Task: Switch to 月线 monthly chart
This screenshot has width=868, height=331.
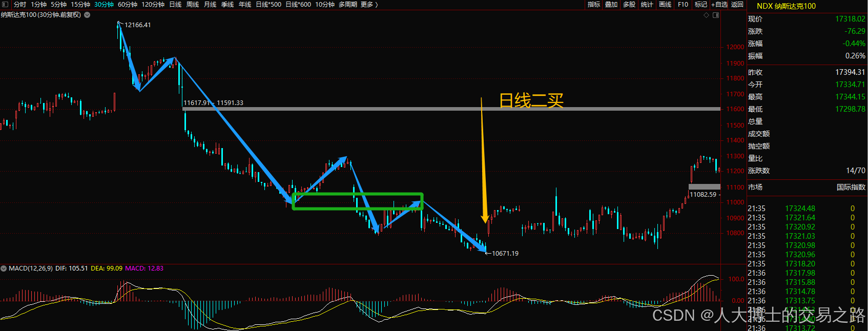Action: coord(210,5)
